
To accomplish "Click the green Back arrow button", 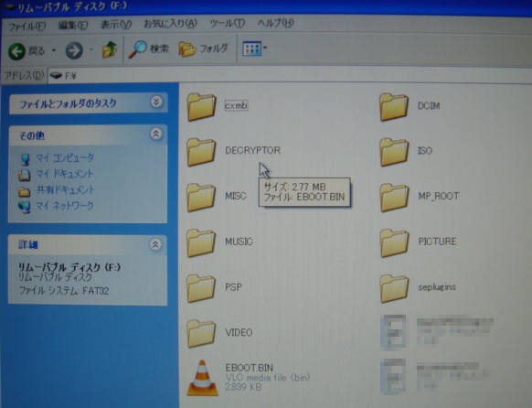I will point(17,51).
